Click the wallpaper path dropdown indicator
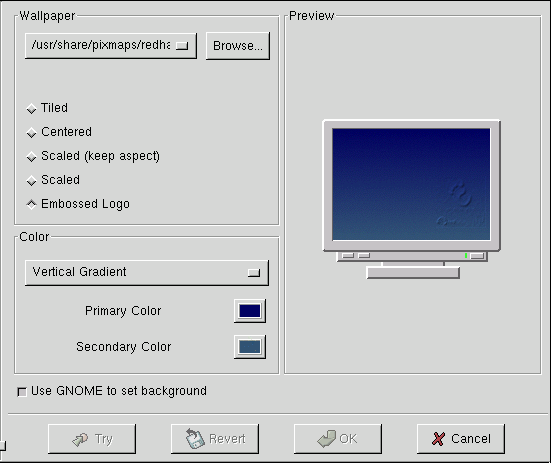The height and width of the screenshot is (463, 551). [x=182, y=46]
